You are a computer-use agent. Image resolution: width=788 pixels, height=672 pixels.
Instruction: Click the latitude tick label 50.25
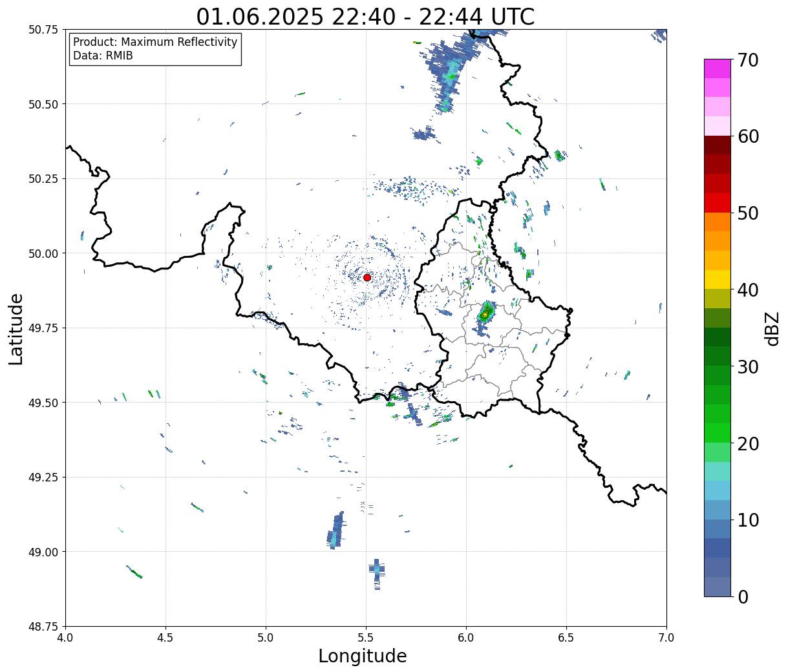point(43,179)
